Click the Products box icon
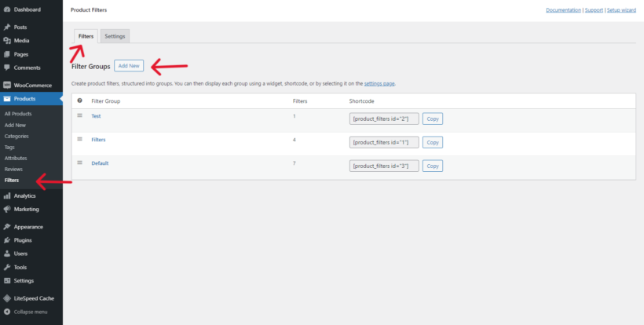Viewport: 644px width, 325px height. (6, 99)
